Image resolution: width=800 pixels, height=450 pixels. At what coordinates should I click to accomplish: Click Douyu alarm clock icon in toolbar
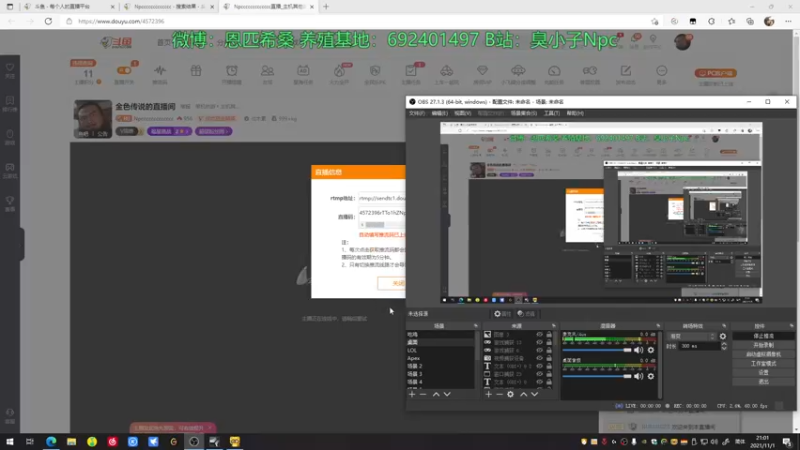232,71
